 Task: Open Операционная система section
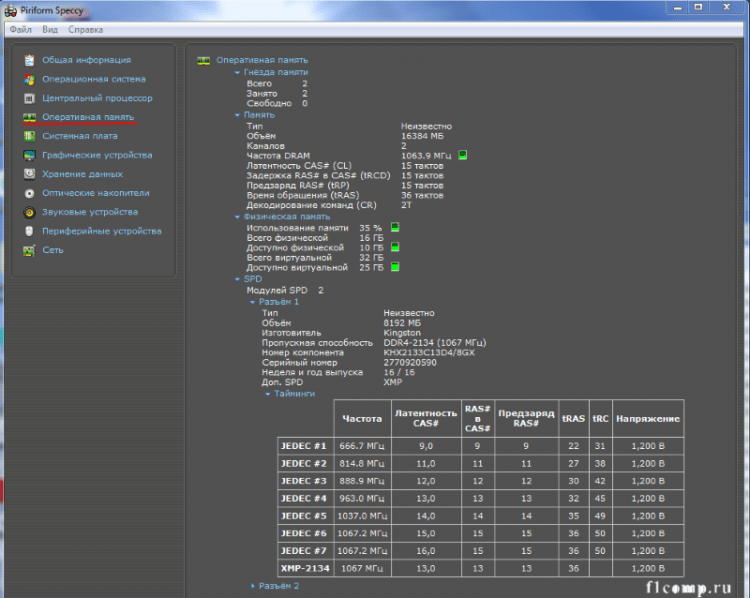click(x=94, y=79)
